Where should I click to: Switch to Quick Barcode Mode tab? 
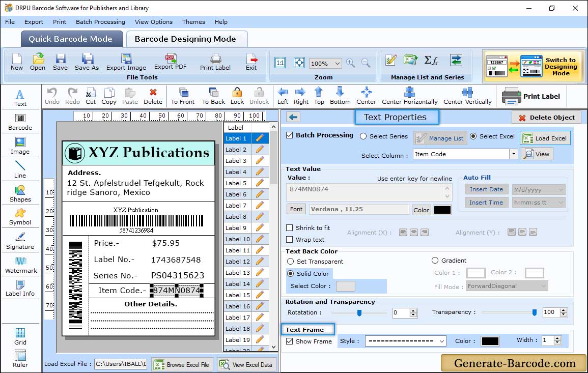[71, 39]
